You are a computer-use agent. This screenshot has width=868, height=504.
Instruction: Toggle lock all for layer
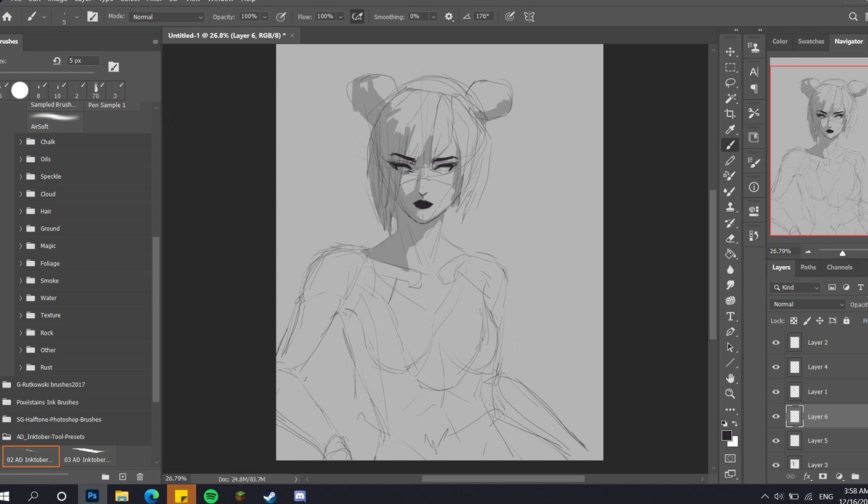click(846, 320)
